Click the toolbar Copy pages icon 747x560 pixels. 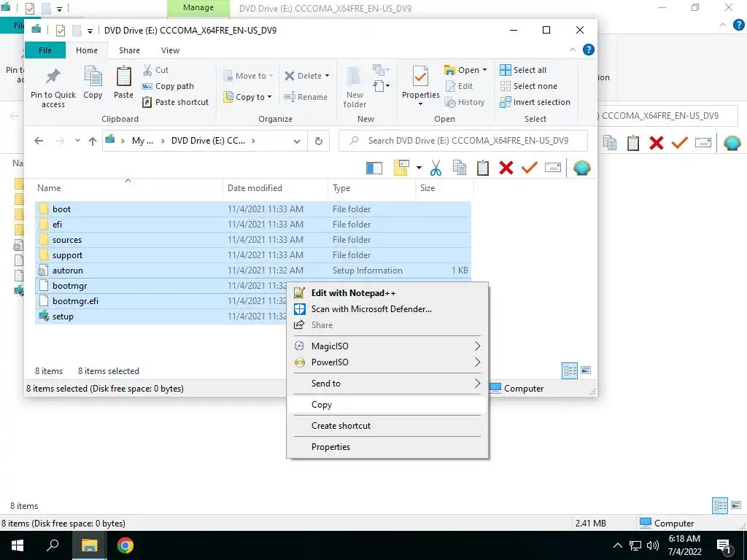click(x=460, y=168)
